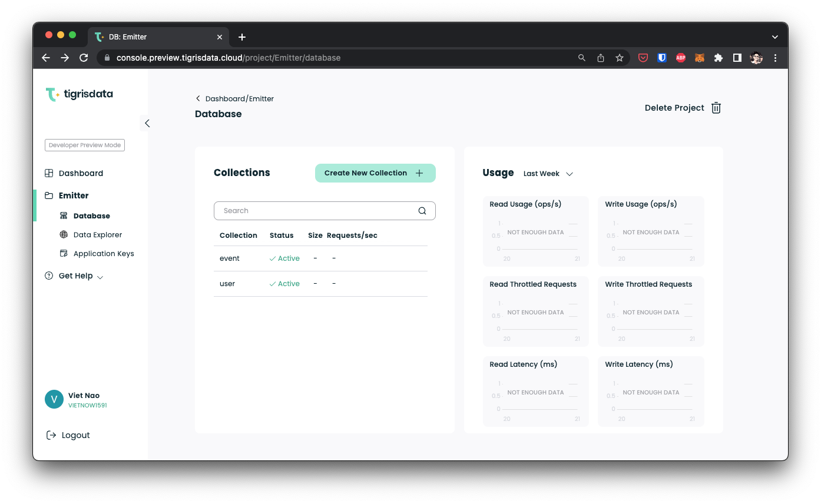Expand the Get Help menu
821x504 pixels.
pyautogui.click(x=74, y=276)
